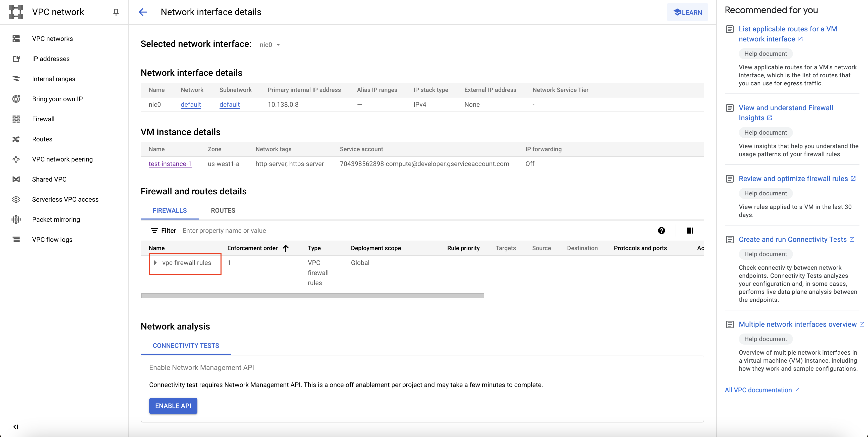Image resolution: width=868 pixels, height=437 pixels.
Task: Open View and understand Firewall Insights link
Action: tap(786, 113)
